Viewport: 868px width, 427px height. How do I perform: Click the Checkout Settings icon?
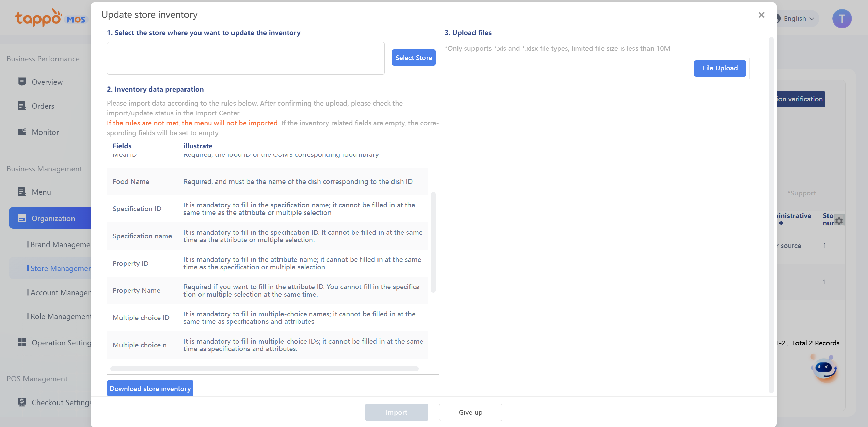pos(22,402)
